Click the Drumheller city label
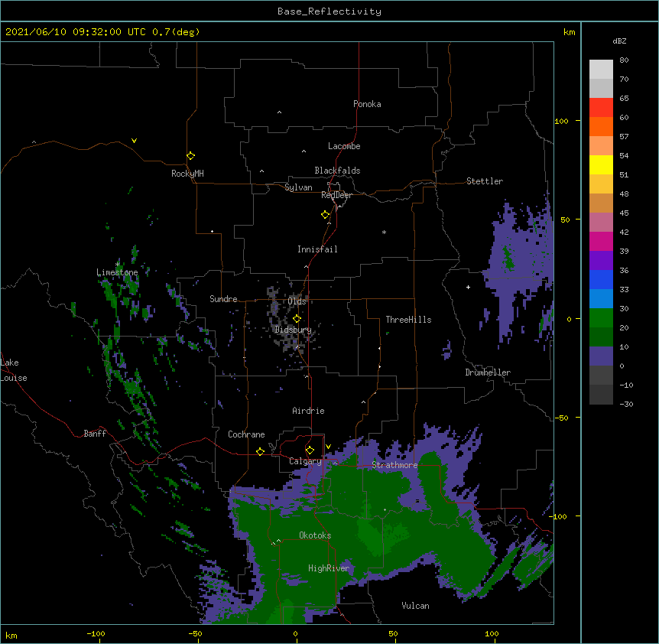The image size is (659, 644). 488,372
